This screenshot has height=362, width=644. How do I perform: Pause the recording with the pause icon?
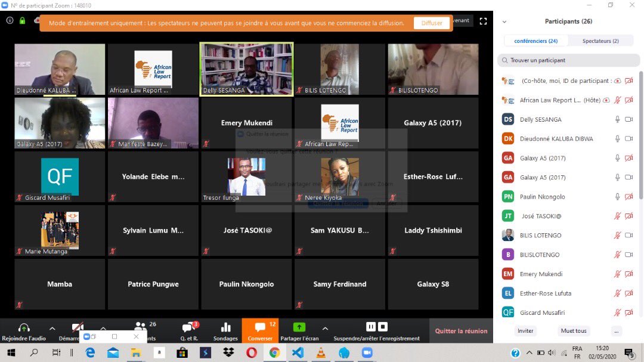pos(371,327)
